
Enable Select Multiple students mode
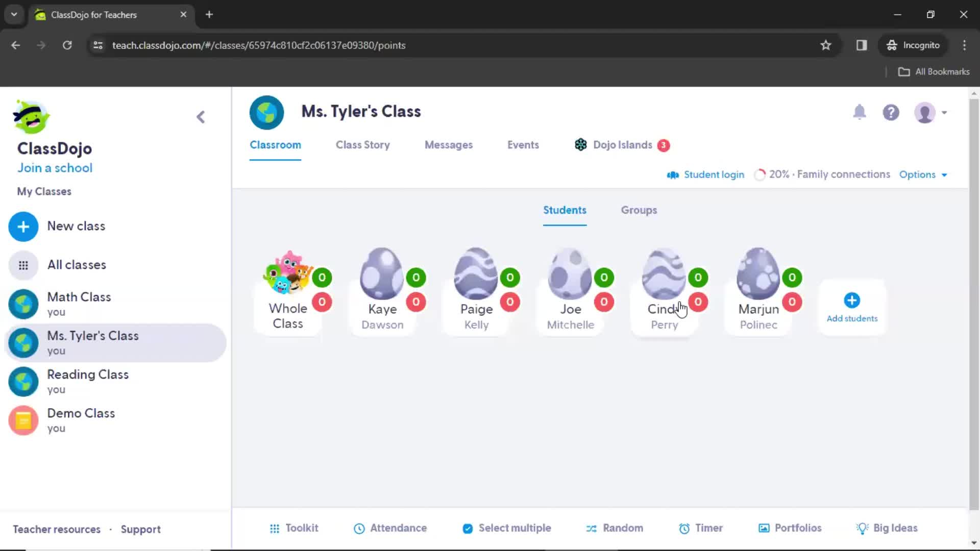tap(507, 528)
